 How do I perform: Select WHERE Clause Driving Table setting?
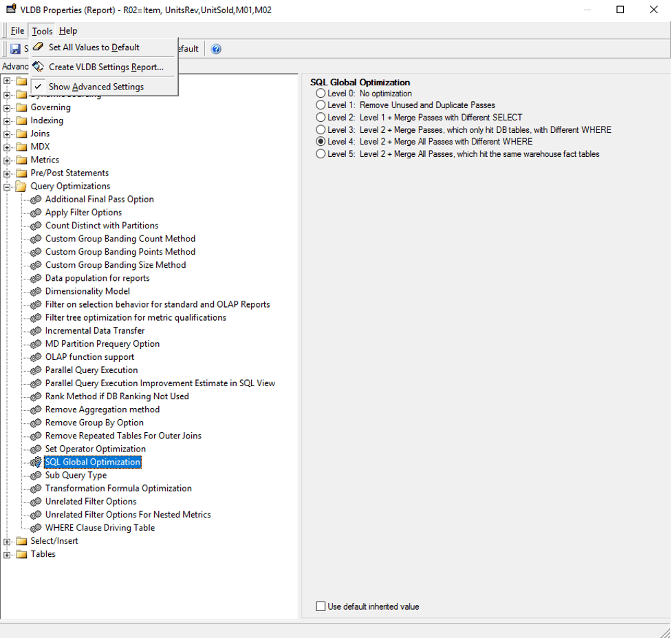[100, 528]
